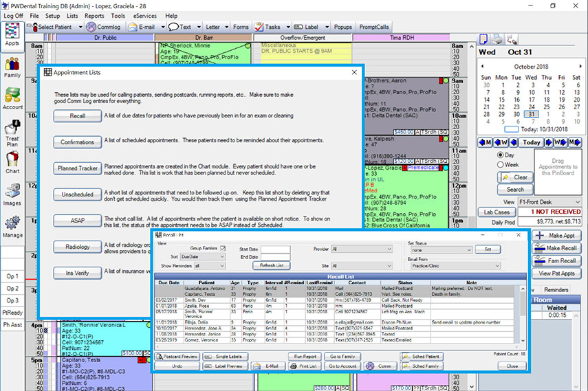Click the printer icon above the calendar

point(497,39)
